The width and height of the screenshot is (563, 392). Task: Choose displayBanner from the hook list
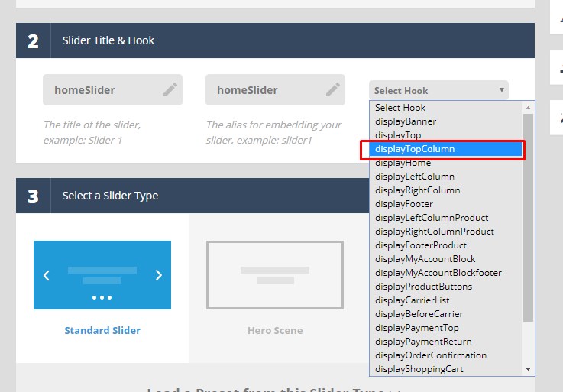pyautogui.click(x=406, y=121)
